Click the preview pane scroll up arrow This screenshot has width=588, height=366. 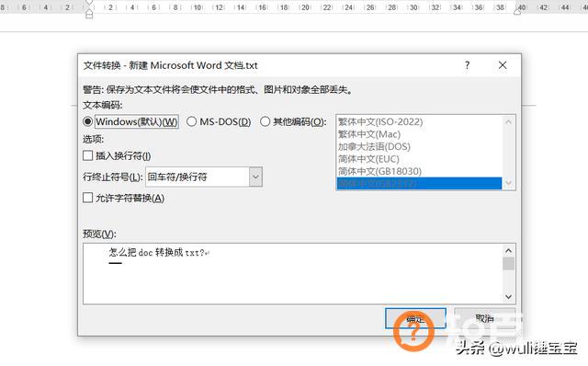point(508,250)
